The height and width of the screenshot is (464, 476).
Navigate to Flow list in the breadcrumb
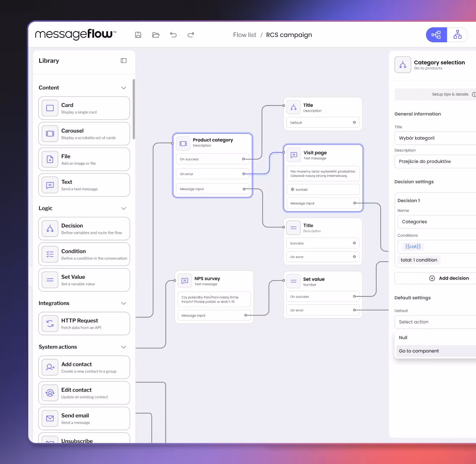click(x=245, y=34)
